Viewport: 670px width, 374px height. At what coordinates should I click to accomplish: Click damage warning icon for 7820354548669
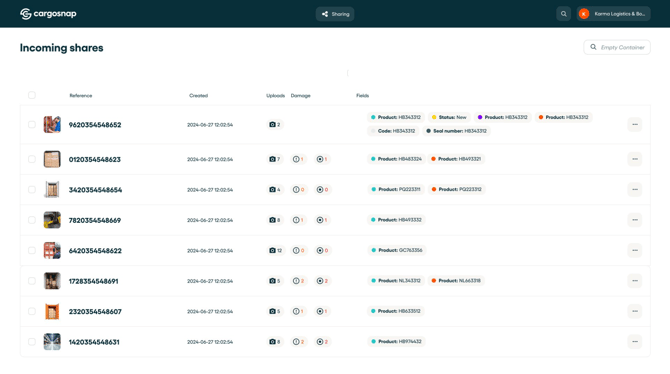click(x=296, y=220)
